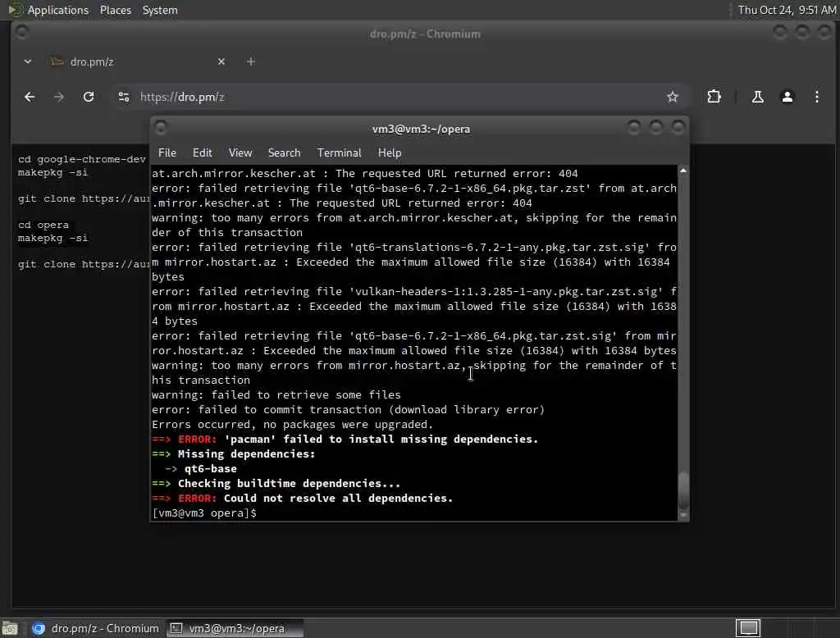Click the 'cd google-chrome-dev' text on page
840x638 pixels.
(81, 159)
